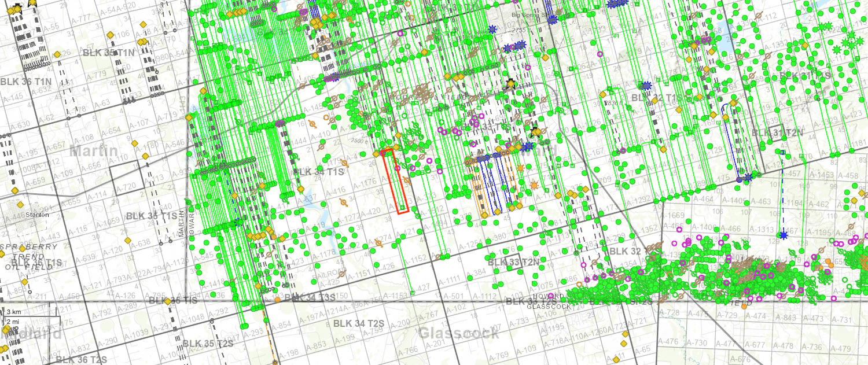
Task: Click the yellow diamond beside A-638
Action: [127, 240]
